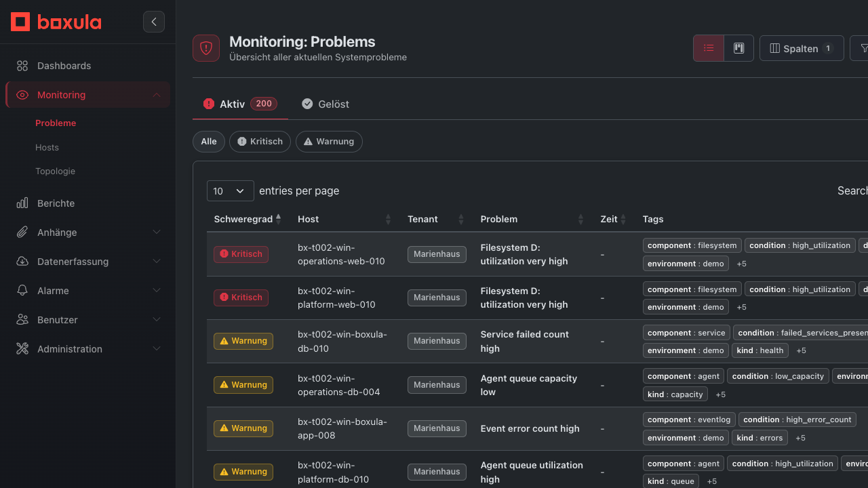This screenshot has height=488, width=868.
Task: Open host bx-t002-win-boxula-app-008
Action: coord(342,428)
